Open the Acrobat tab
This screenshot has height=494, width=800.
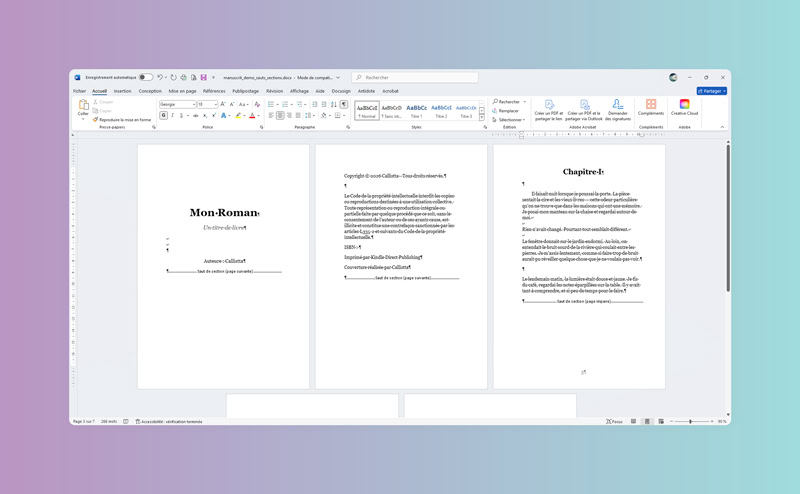390,91
